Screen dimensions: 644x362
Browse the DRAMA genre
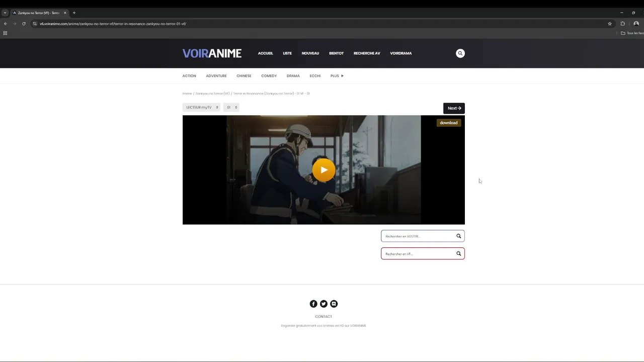click(293, 76)
